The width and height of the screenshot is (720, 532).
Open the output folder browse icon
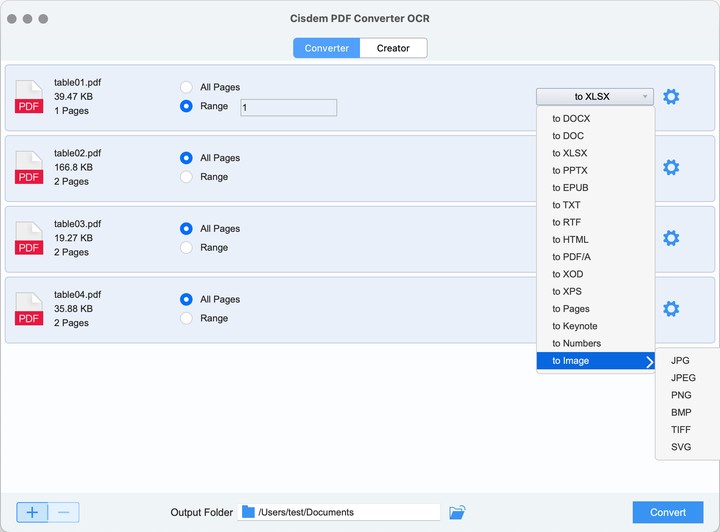point(457,512)
